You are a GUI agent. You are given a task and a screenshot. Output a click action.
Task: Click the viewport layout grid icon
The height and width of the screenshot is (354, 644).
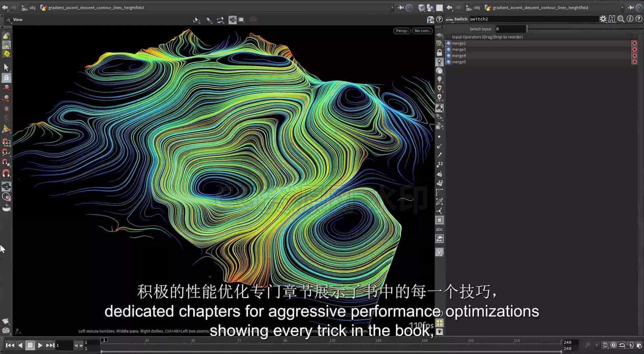(439, 322)
